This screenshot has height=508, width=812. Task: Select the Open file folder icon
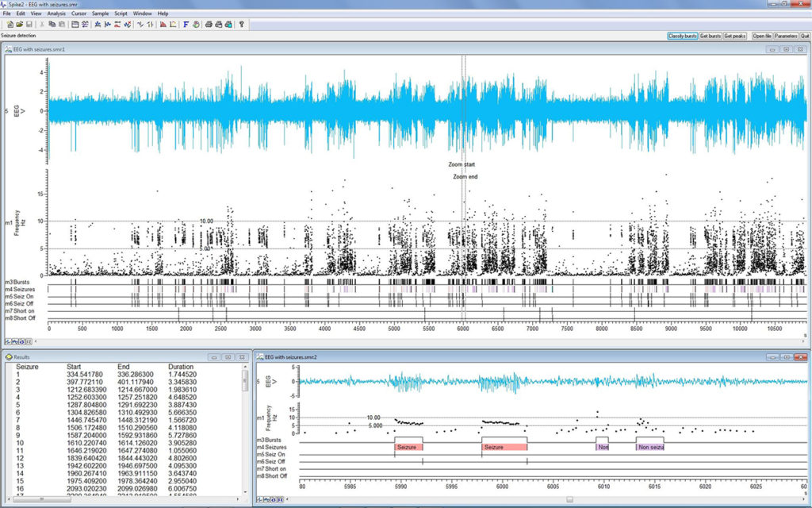[x=21, y=25]
